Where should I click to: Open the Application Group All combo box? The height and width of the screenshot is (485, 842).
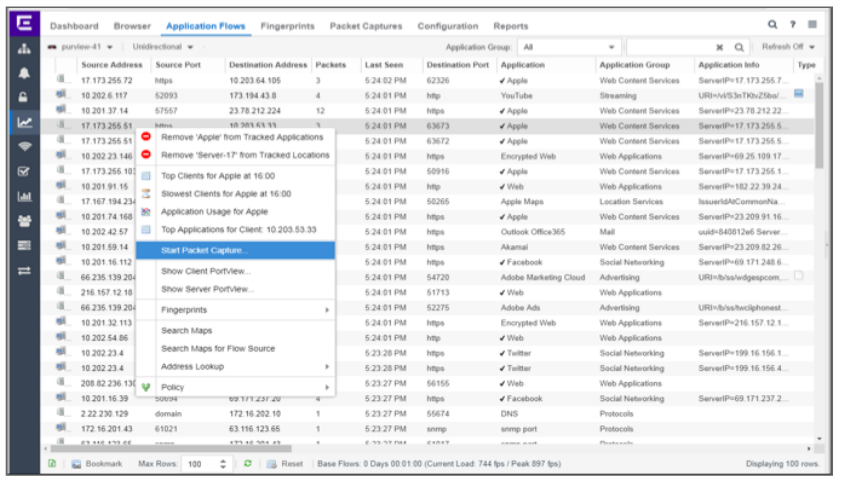(x=569, y=47)
